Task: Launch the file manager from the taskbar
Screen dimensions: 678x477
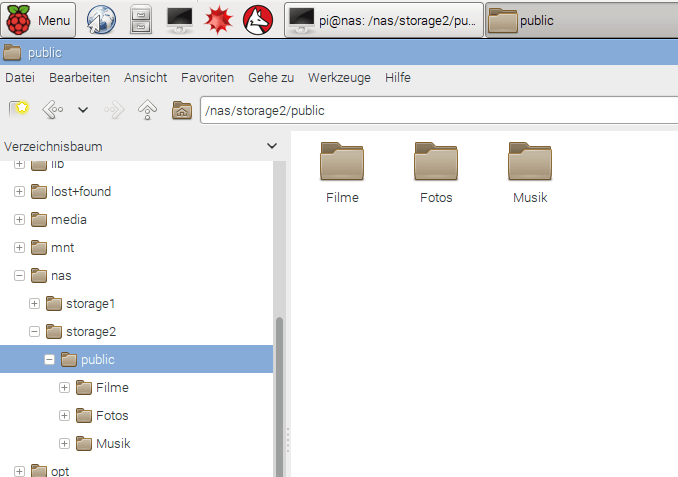Action: click(141, 19)
